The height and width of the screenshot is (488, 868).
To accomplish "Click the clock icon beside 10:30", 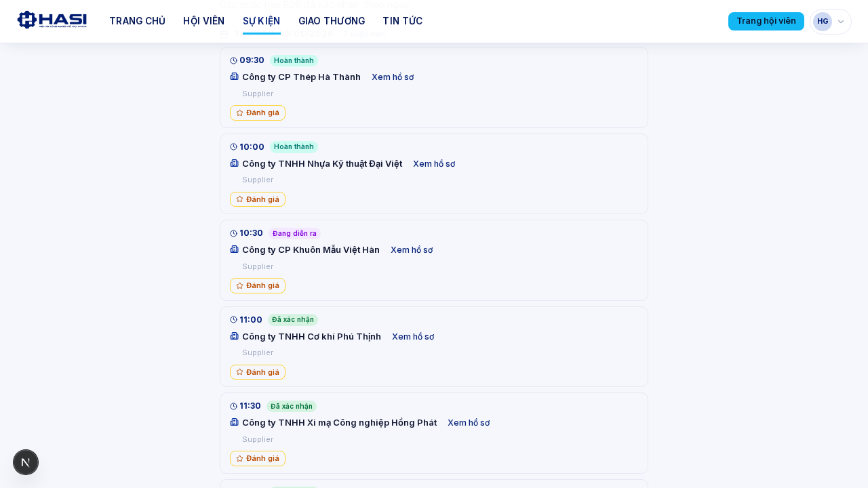I will [234, 234].
